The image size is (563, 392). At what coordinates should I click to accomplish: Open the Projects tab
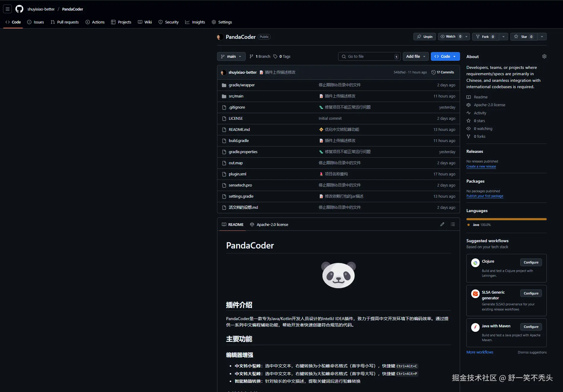point(121,22)
